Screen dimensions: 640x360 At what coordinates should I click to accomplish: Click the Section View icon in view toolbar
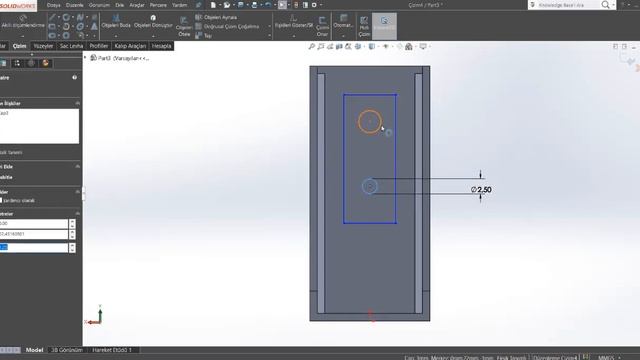[x=339, y=47]
